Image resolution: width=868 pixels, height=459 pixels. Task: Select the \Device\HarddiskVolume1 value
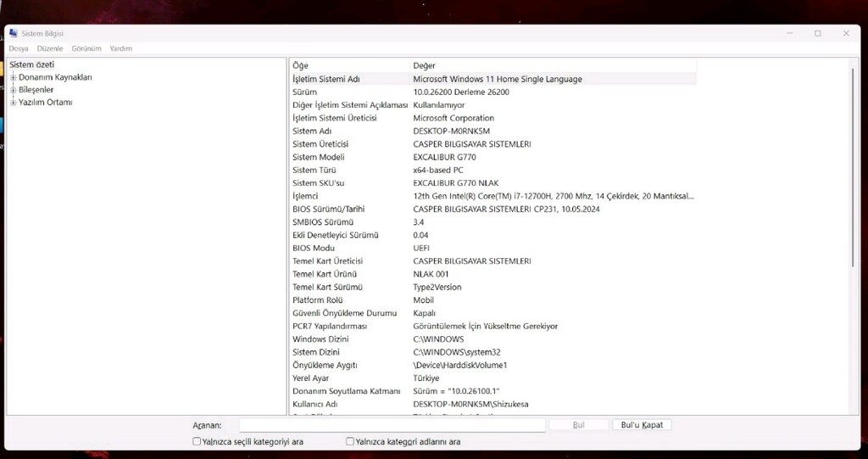460,366
